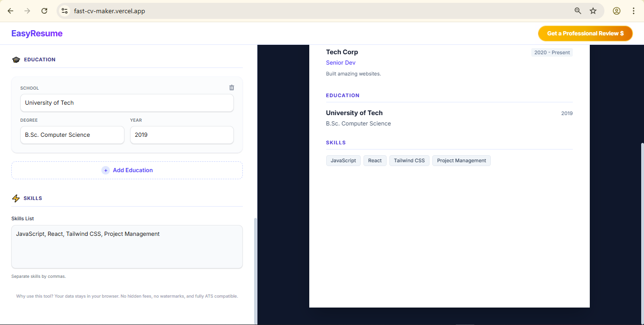Click the JavaScript skill tag in preview
The image size is (644, 325).
coord(343,160)
